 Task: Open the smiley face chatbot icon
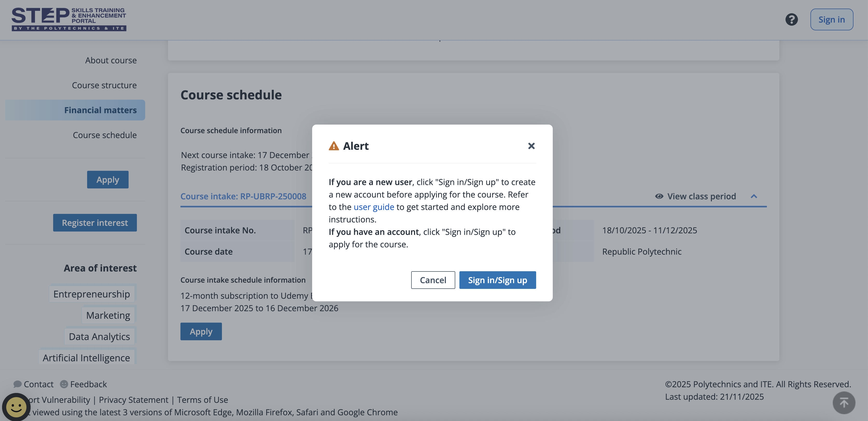point(16,406)
